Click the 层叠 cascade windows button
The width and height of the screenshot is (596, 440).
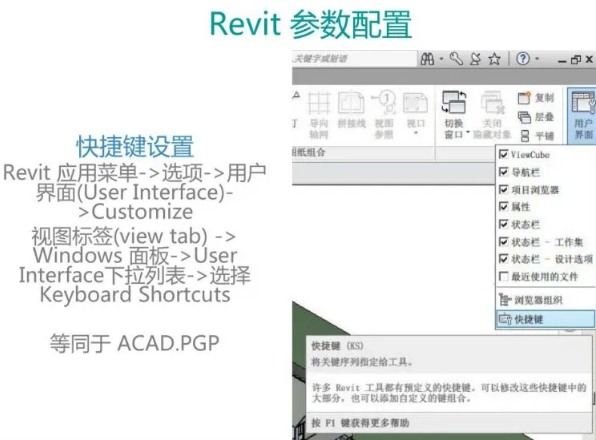[x=536, y=117]
